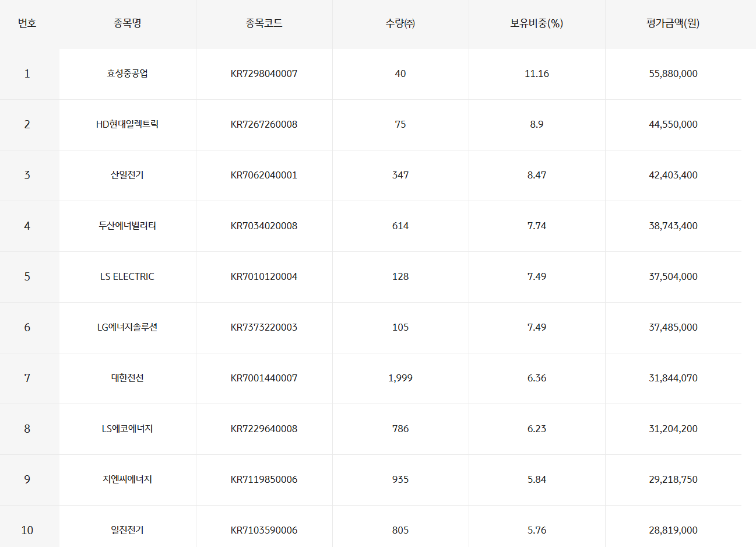Select the stock name 대한전선
756x547 pixels.
(128, 378)
